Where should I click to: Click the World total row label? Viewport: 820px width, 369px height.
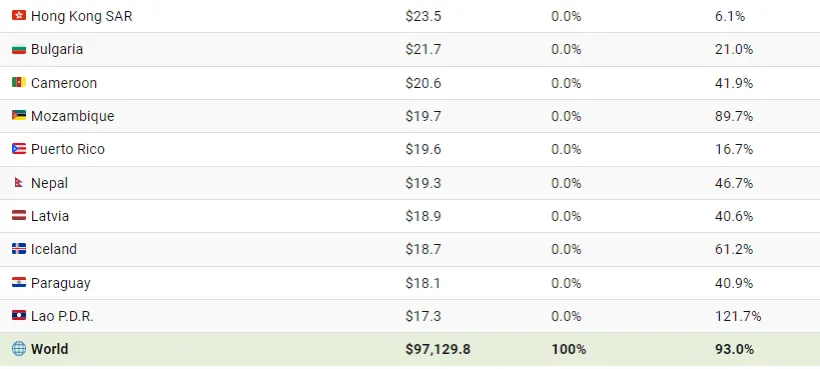click(50, 349)
